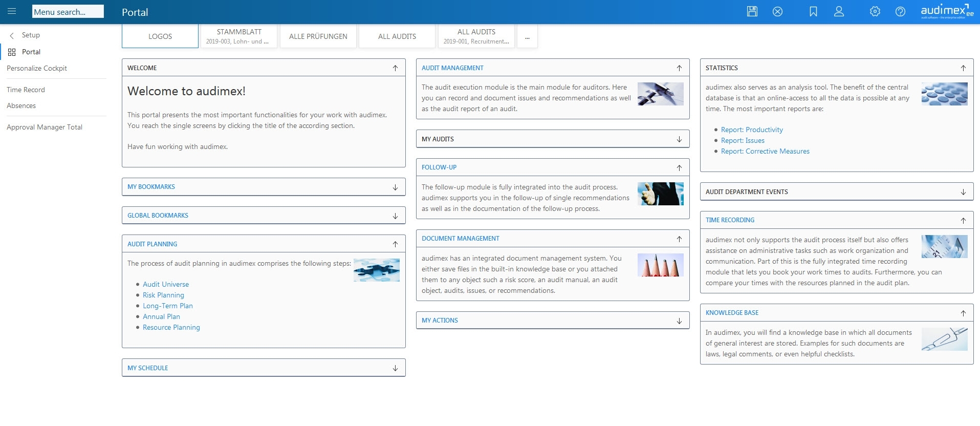Open the FOLLOW-UP title link
This screenshot has width=980, height=426.
tap(439, 167)
